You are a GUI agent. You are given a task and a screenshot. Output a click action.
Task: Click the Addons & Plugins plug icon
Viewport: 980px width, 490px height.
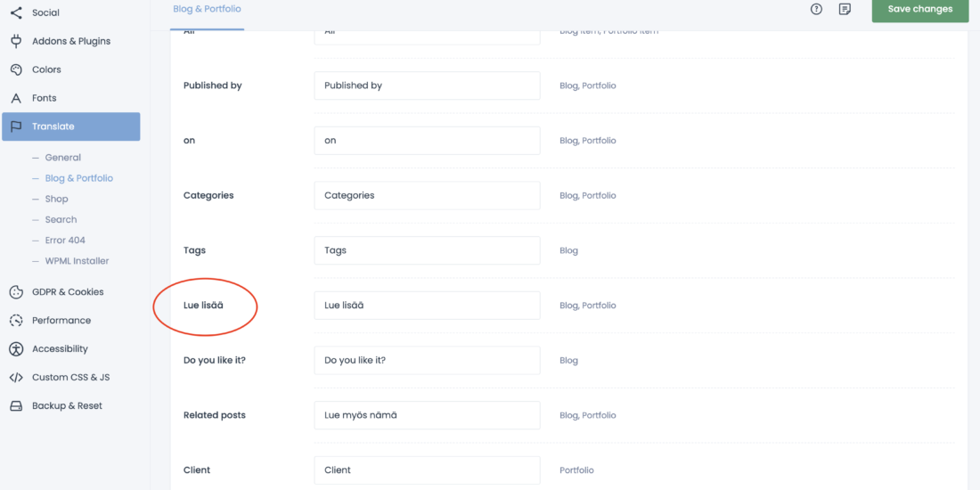[16, 41]
